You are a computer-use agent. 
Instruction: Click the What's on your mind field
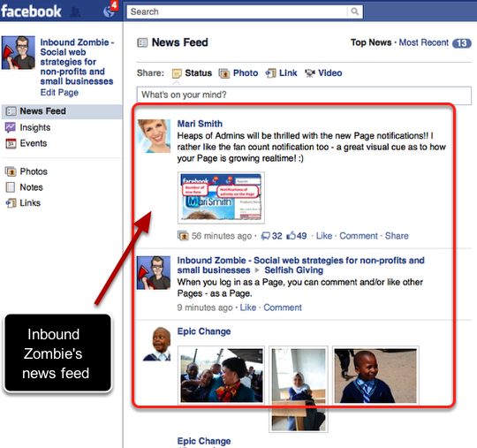304,95
